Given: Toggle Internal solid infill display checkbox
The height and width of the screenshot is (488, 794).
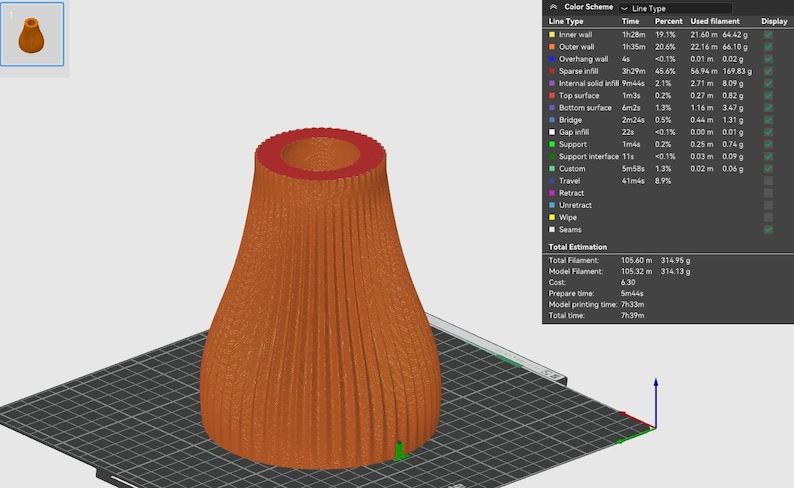Looking at the screenshot, I should [768, 83].
